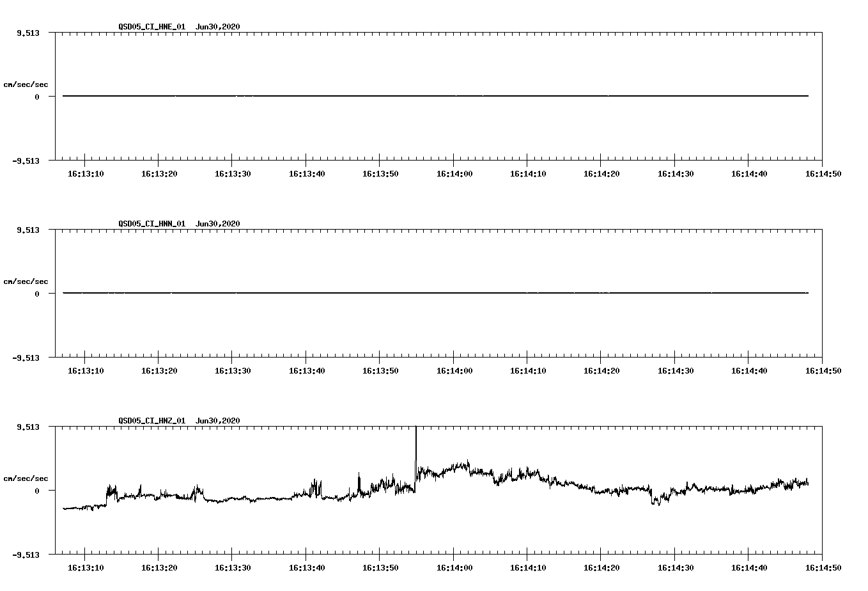Click the -9.513 minimum on the HNN axis
The width and height of the screenshot is (868, 591).
pos(26,358)
